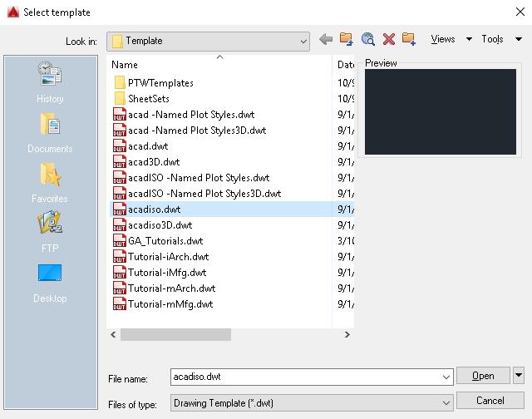Click the AutoCAD logo in title bar

13,12
